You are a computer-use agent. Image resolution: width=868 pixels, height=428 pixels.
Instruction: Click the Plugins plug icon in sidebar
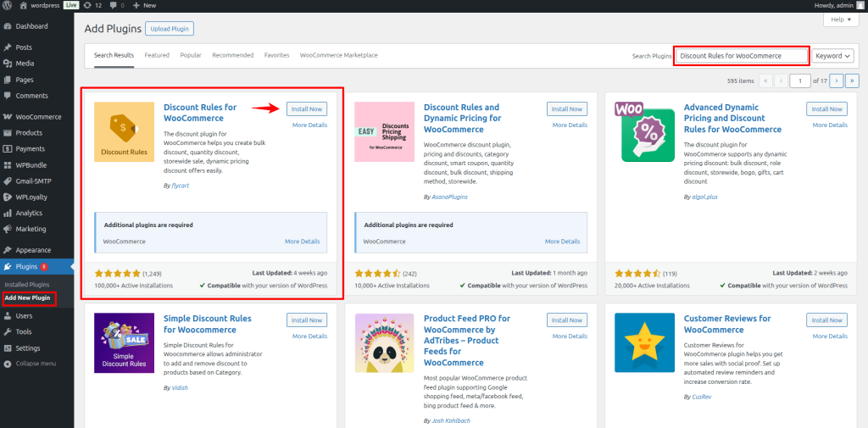click(8, 267)
